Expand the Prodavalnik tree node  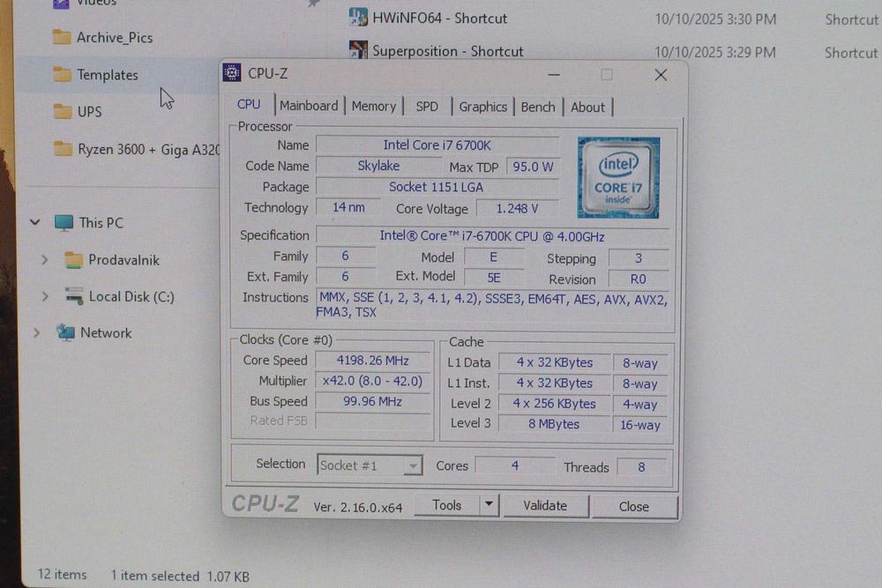point(45,260)
